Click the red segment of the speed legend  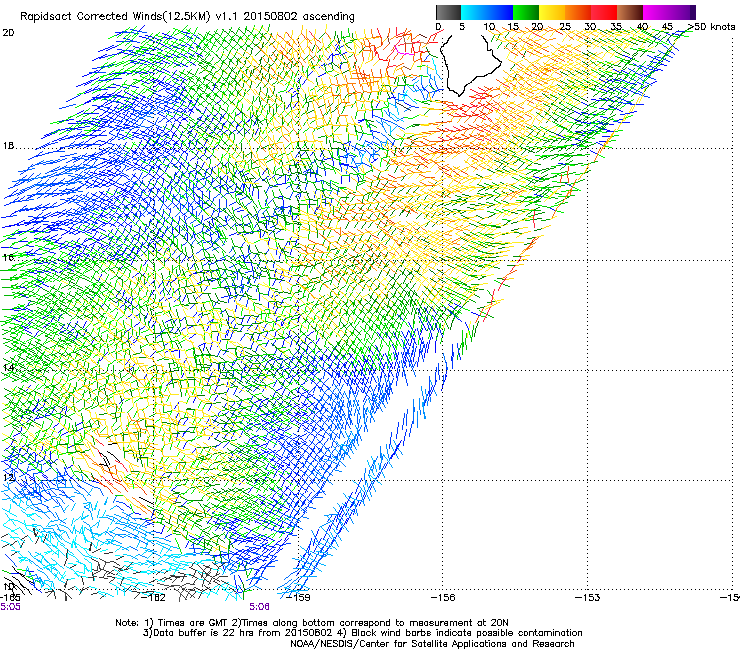click(604, 12)
